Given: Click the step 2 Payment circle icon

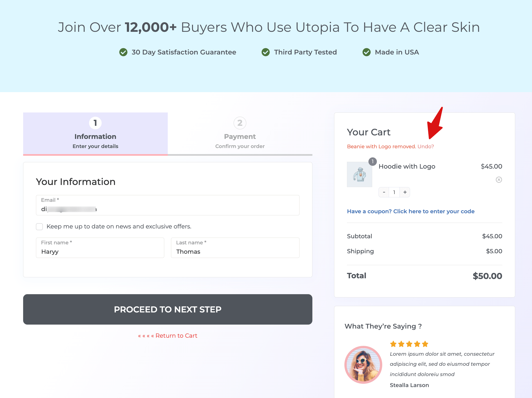Looking at the screenshot, I should [240, 123].
